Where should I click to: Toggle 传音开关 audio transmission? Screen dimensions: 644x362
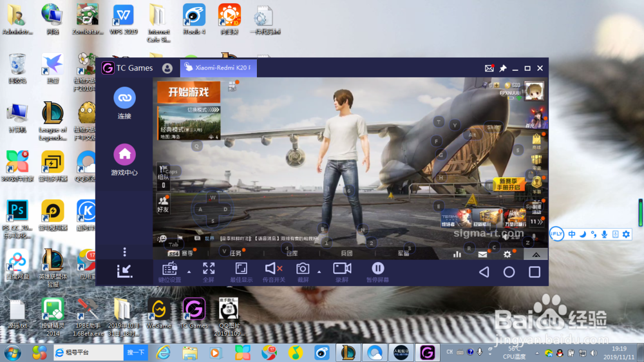(274, 272)
